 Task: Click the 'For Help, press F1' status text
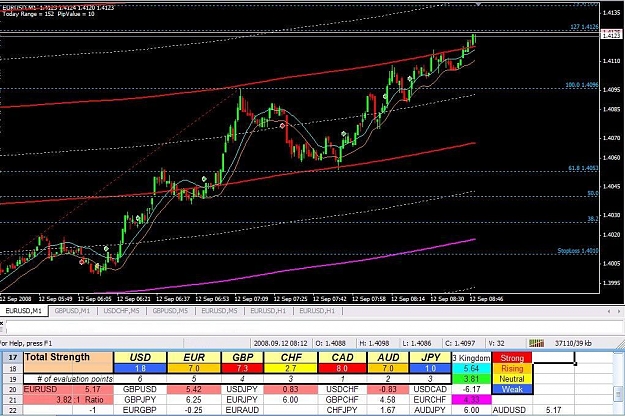point(26,343)
